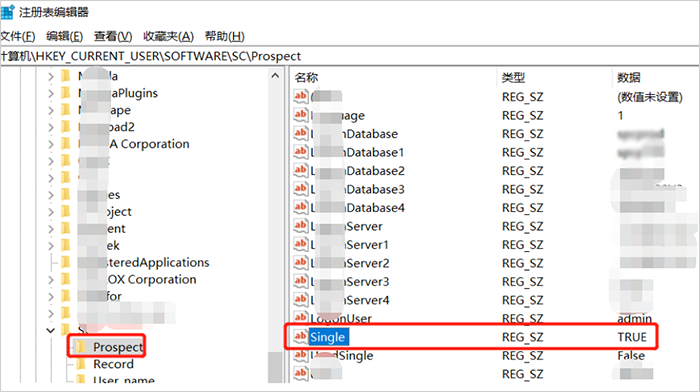This screenshot has height=392, width=700.
Task: Expand the key ending in 'for'
Action: coord(50,296)
